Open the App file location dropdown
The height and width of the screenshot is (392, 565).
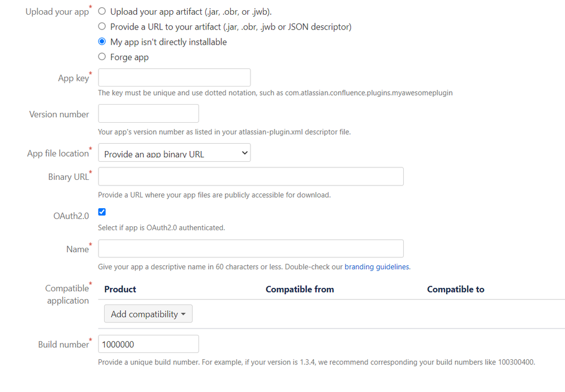click(174, 152)
